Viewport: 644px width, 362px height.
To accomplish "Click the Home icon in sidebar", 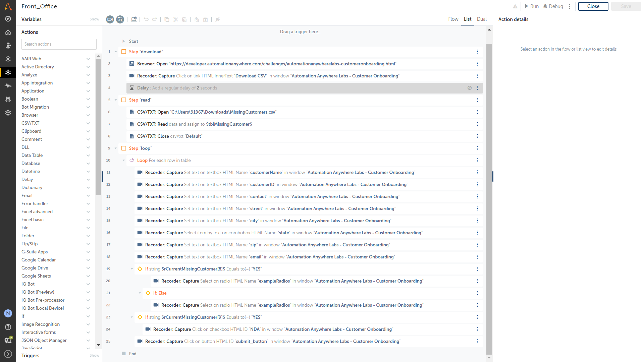I will coord(8,32).
